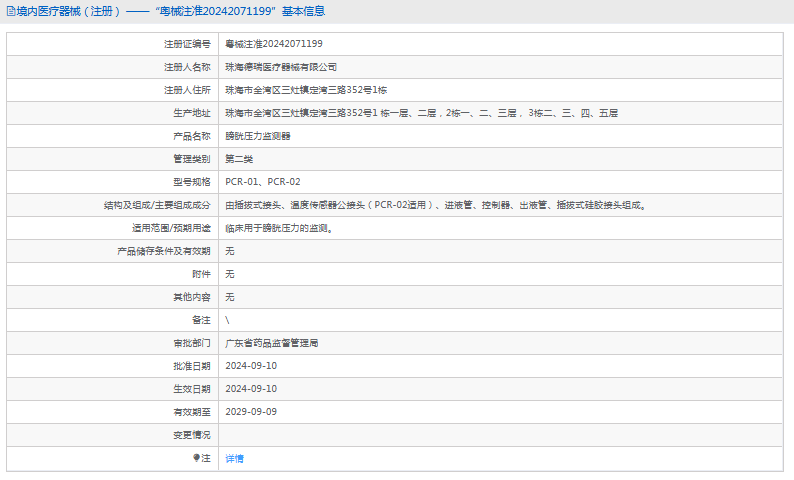Click the 批准日期 value 2024-09-10
The width and height of the screenshot is (794, 480).
click(251, 366)
